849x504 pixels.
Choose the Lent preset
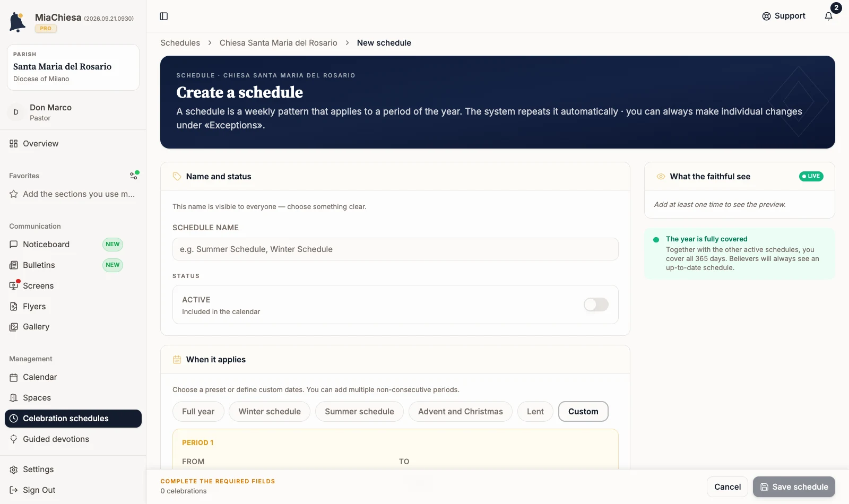click(x=535, y=412)
